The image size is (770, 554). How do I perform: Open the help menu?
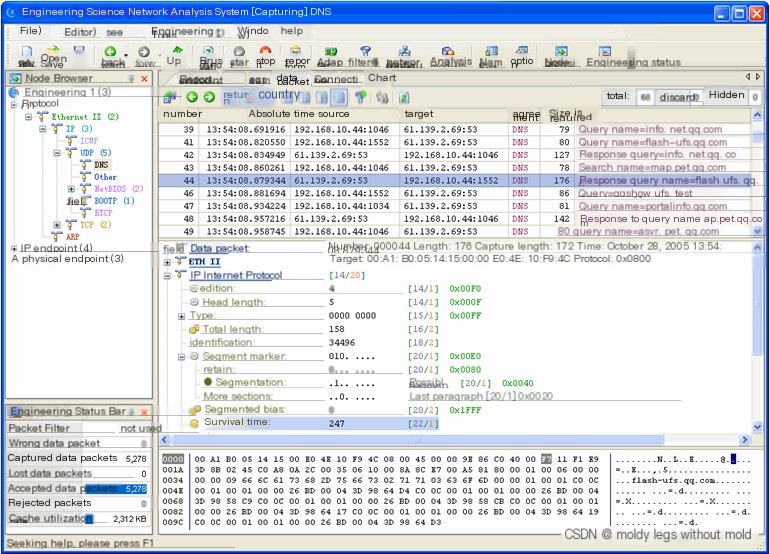click(x=291, y=31)
